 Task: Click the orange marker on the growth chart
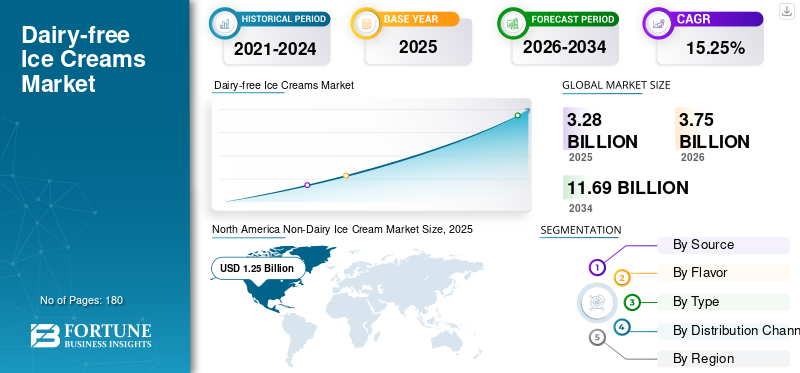[346, 176]
